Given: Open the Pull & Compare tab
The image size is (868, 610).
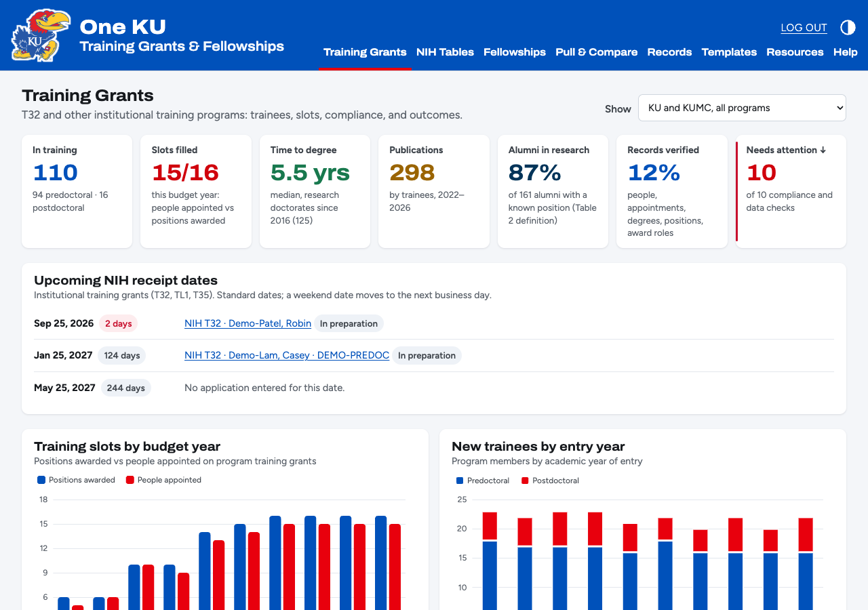Looking at the screenshot, I should [597, 52].
